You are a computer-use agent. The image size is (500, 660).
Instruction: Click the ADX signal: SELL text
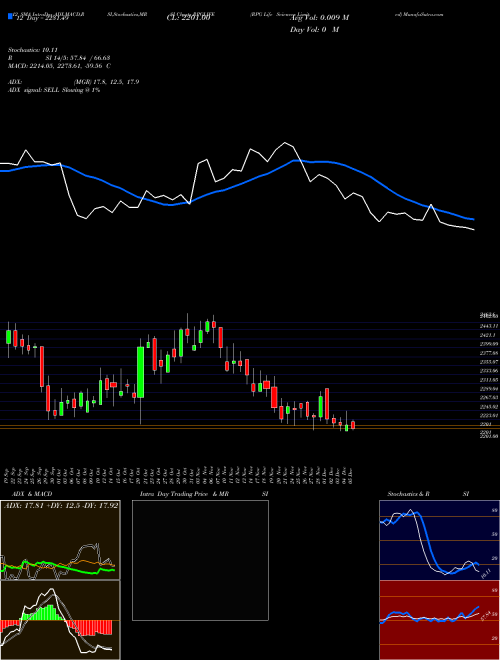(x=35, y=90)
